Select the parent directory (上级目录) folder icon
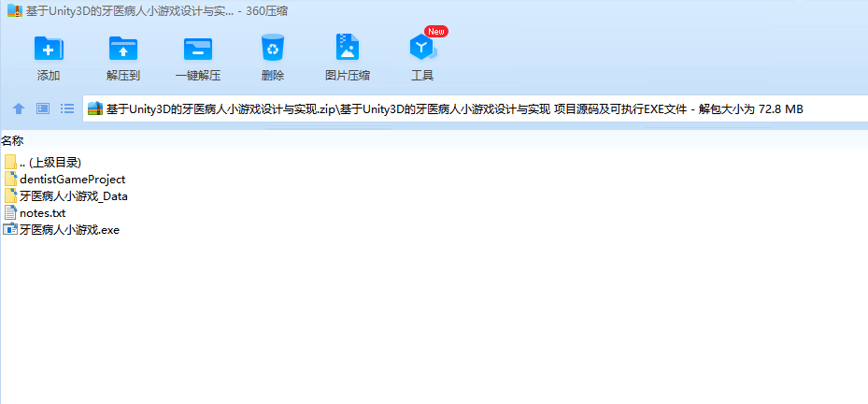The width and height of the screenshot is (868, 404). [10, 162]
